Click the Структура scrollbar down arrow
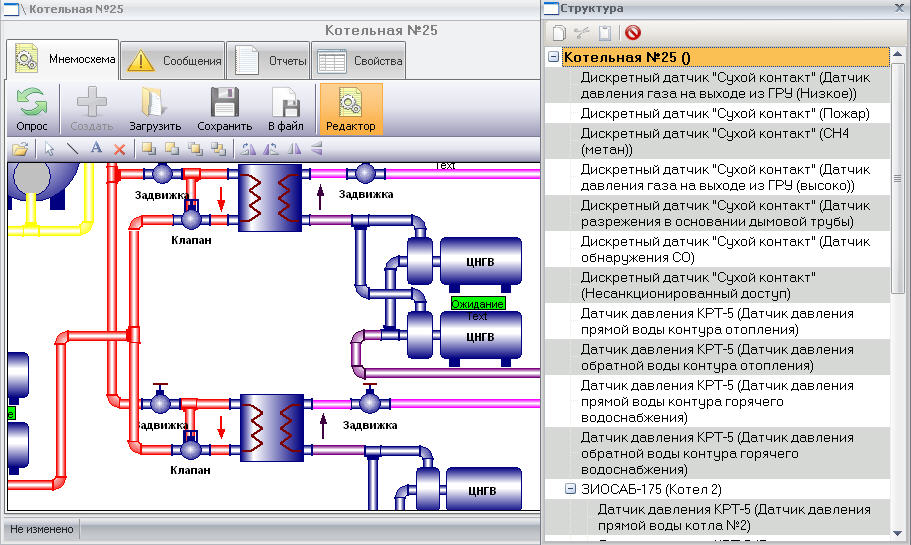The image size is (911, 545). [898, 533]
